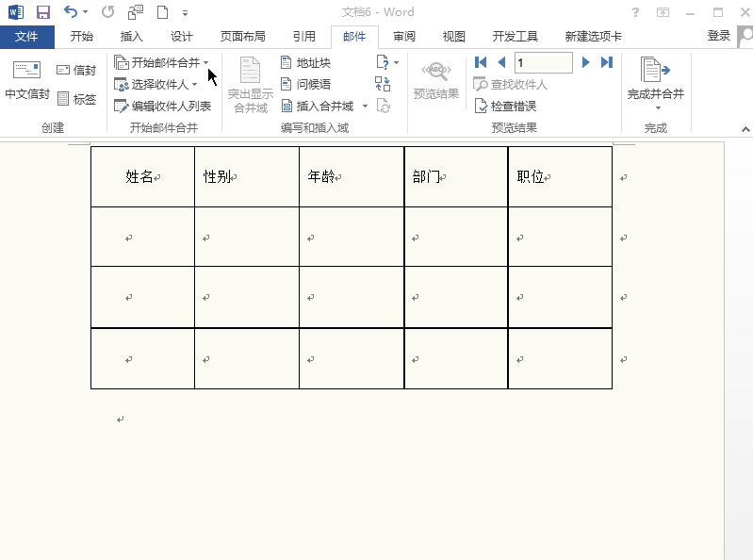The width and height of the screenshot is (753, 560).
Task: Switch to the 引用 references tab
Action: pyautogui.click(x=304, y=37)
